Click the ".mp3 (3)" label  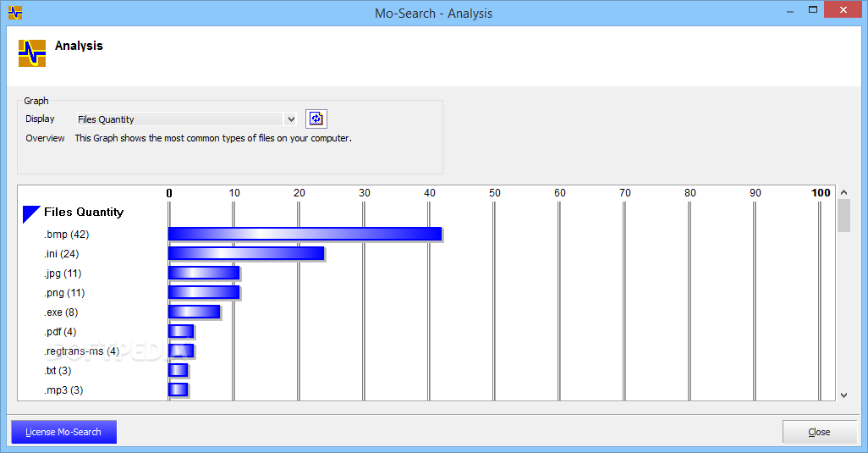(63, 389)
